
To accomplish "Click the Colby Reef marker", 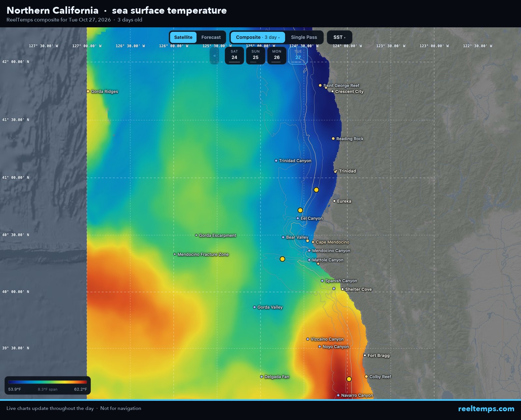I will (x=366, y=376).
